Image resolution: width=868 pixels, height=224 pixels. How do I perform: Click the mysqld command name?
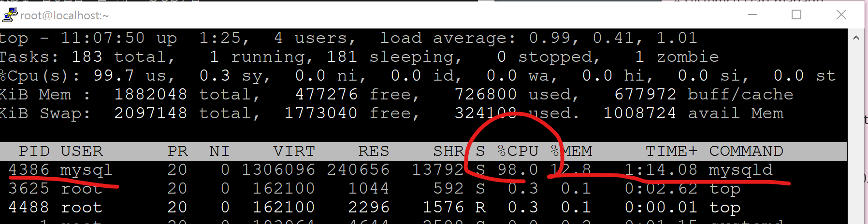click(741, 170)
